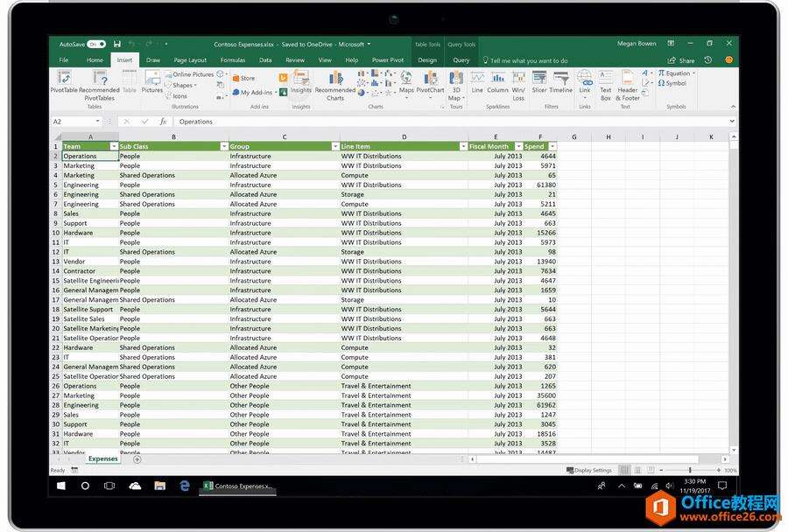Switch to the Power Pivot tab
The height and width of the screenshot is (532, 788).
(388, 60)
